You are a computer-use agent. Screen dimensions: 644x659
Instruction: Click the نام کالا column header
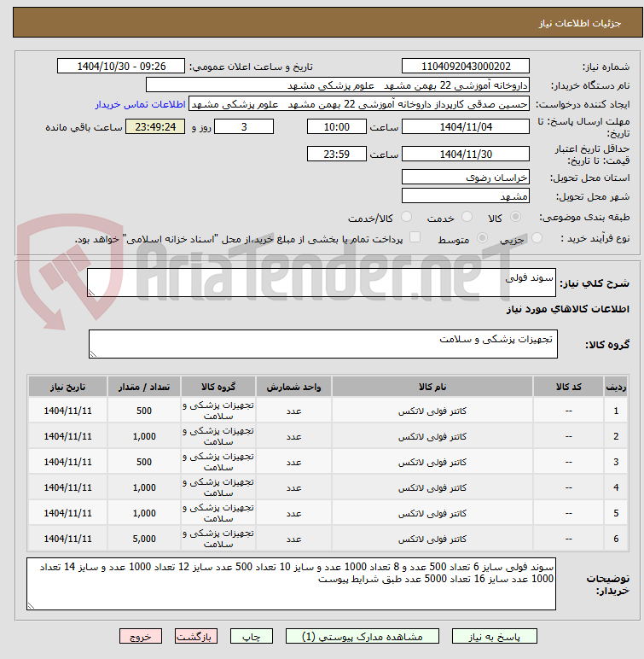[x=432, y=386]
